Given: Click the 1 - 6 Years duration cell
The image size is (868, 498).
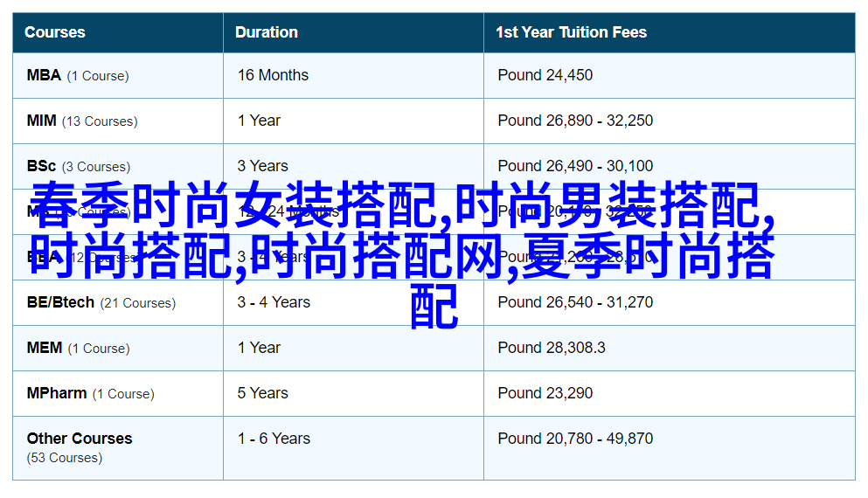Looking at the screenshot, I should click(x=274, y=439).
